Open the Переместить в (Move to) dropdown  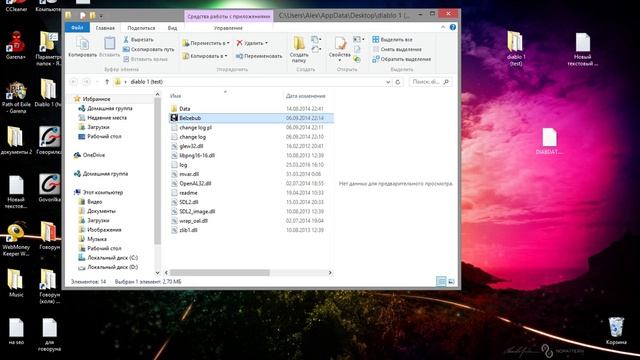pos(206,43)
